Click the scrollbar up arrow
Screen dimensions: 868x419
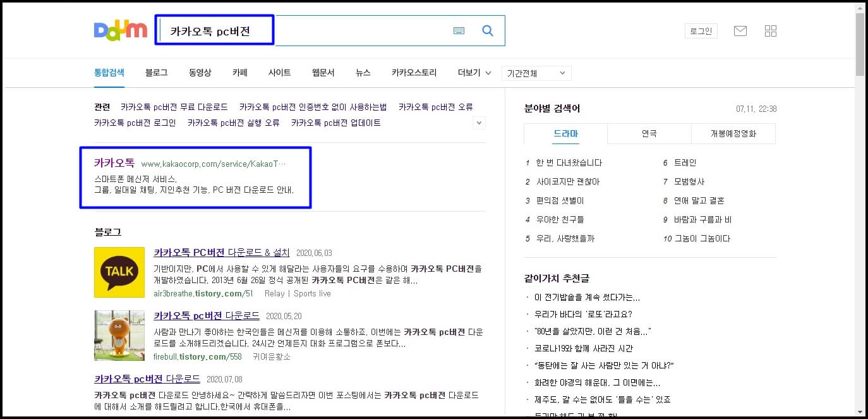pos(860,7)
